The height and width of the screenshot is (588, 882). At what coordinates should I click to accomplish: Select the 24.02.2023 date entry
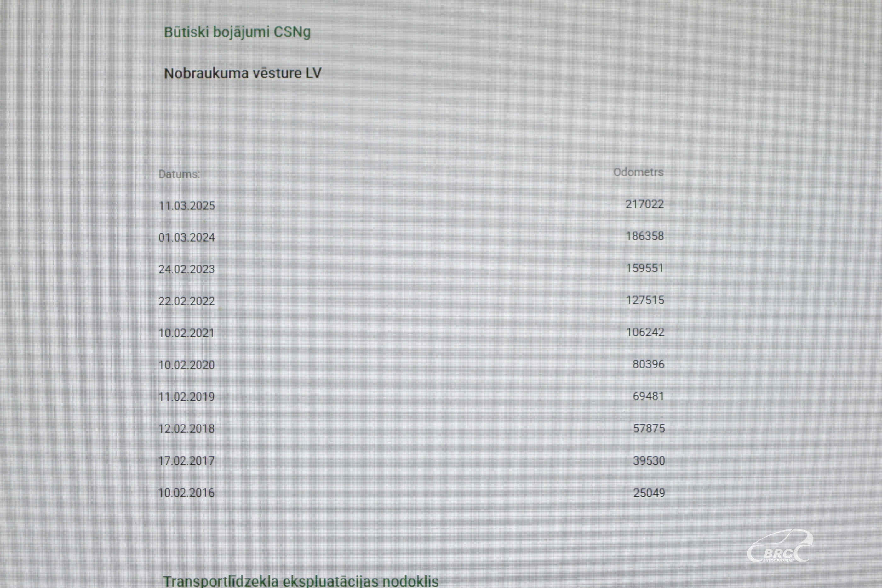click(186, 269)
